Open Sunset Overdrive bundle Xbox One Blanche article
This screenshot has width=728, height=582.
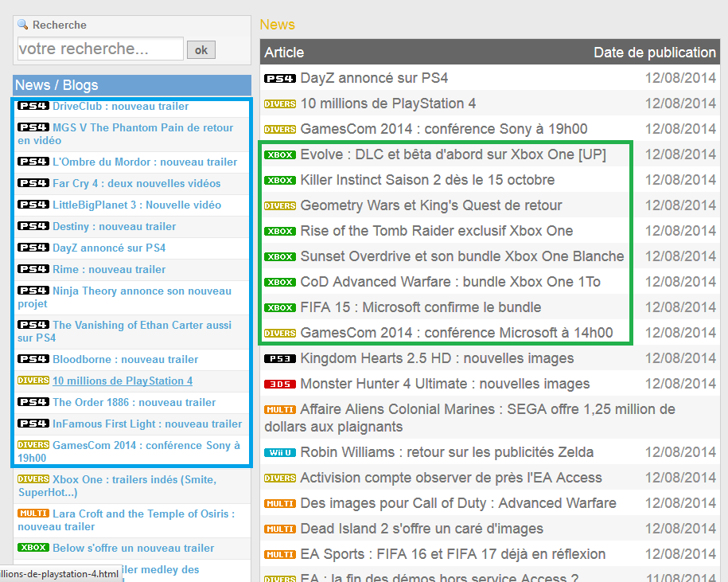[x=462, y=257]
